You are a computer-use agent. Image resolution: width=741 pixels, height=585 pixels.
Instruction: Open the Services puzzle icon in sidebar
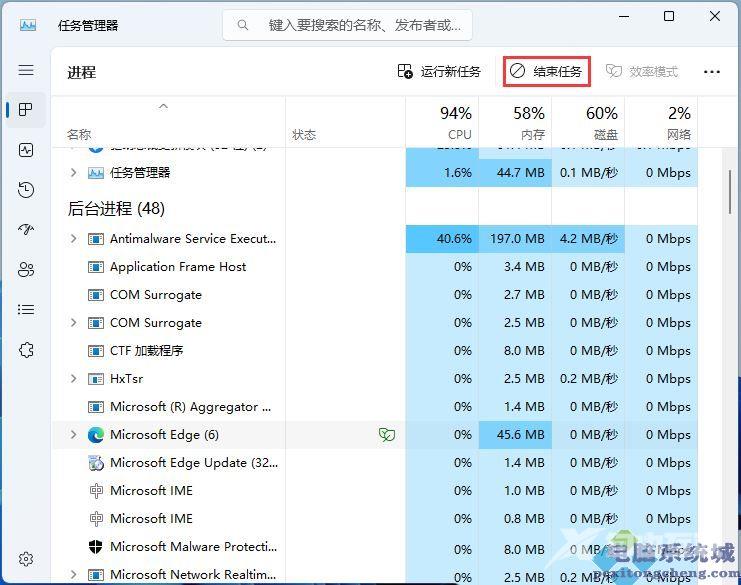(x=26, y=350)
